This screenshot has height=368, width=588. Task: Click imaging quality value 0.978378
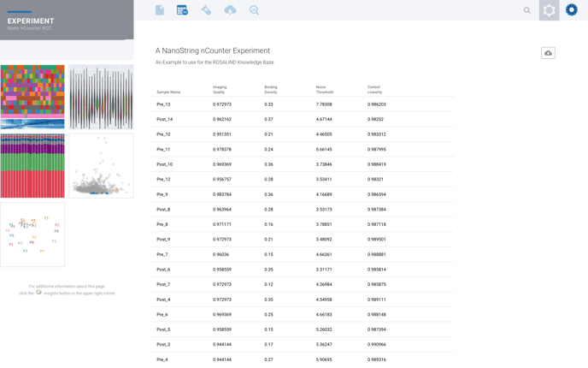point(222,149)
